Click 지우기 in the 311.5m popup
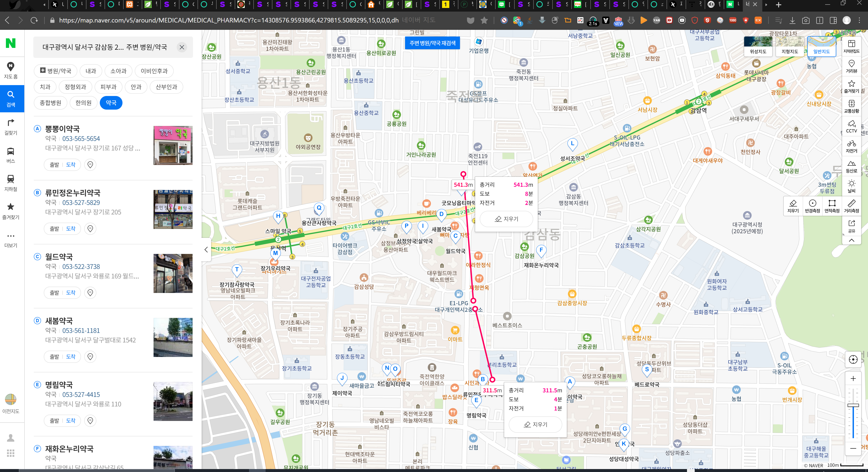The height and width of the screenshot is (472, 868). pos(535,425)
